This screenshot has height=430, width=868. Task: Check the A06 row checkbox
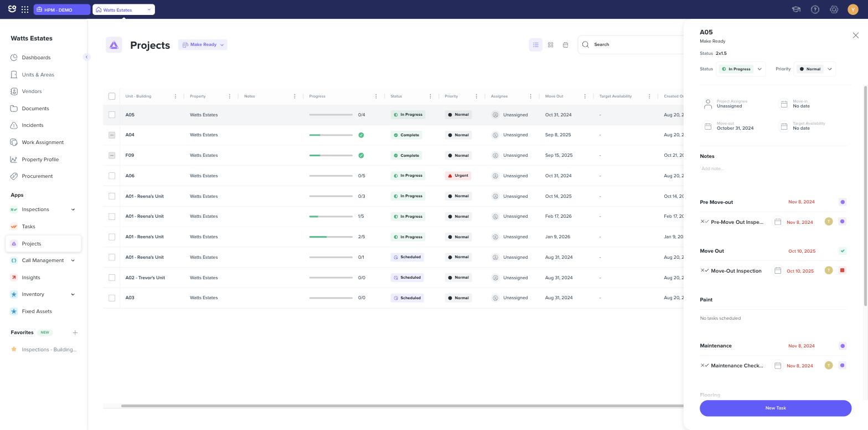pos(112,176)
